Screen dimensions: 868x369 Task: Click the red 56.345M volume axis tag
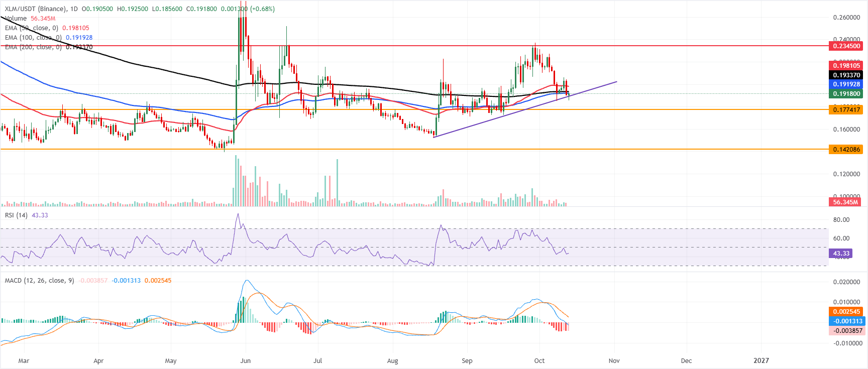[846, 202]
